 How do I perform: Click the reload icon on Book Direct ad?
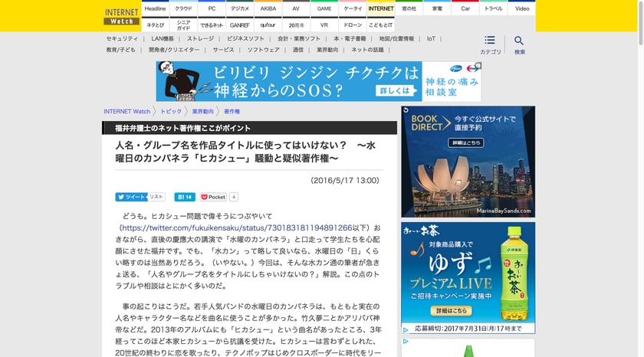[x=406, y=110]
